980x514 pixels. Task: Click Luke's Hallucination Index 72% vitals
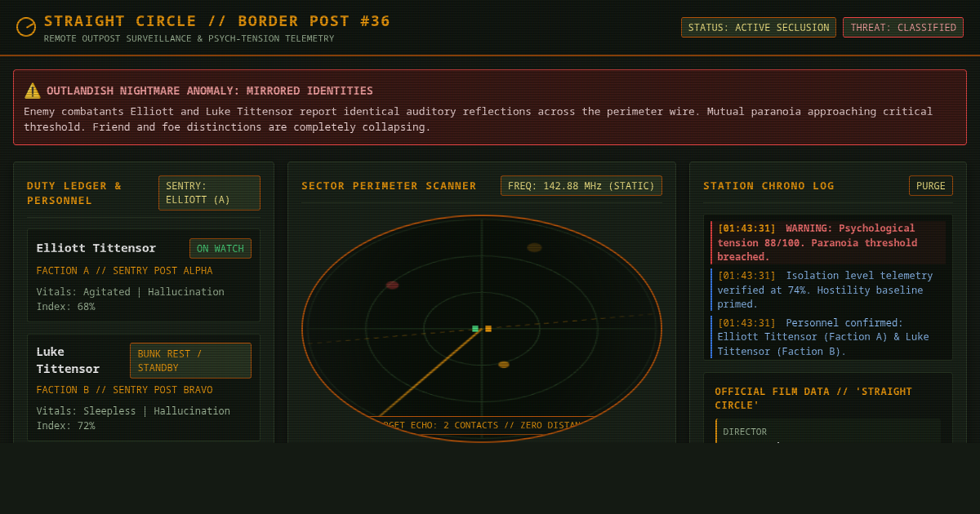[x=133, y=419]
